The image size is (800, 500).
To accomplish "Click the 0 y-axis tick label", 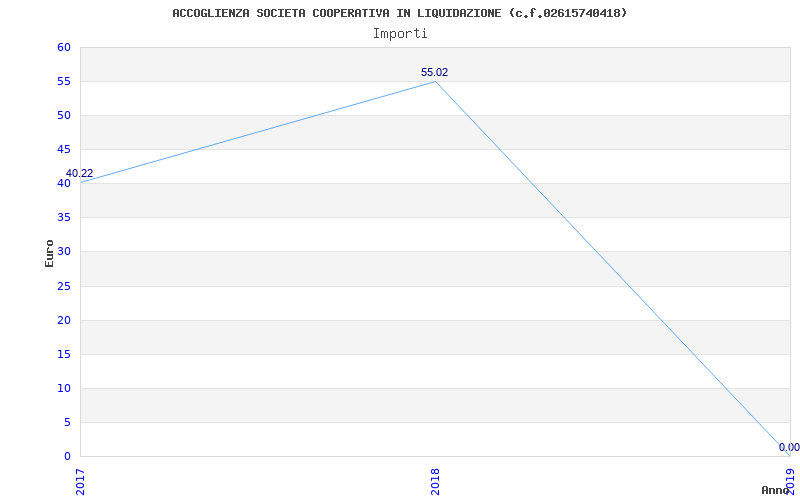I will (x=67, y=457).
